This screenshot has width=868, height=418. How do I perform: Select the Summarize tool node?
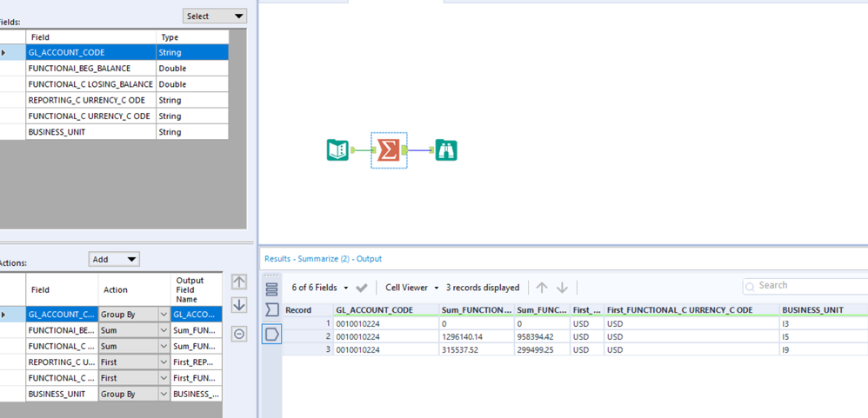point(389,149)
